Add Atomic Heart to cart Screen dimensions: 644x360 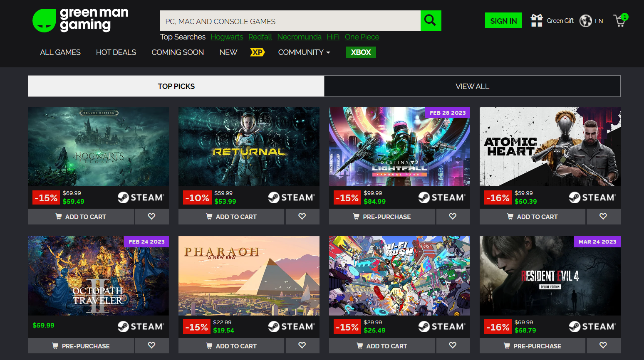point(533,217)
